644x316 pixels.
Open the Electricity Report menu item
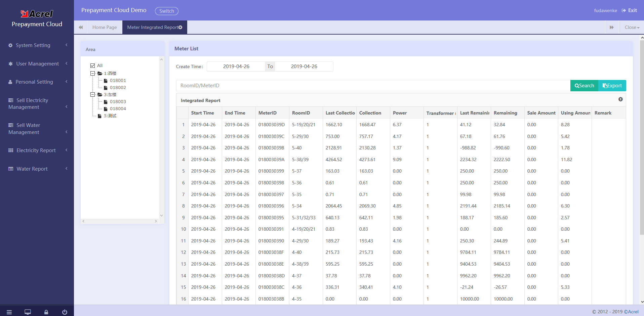(37, 150)
